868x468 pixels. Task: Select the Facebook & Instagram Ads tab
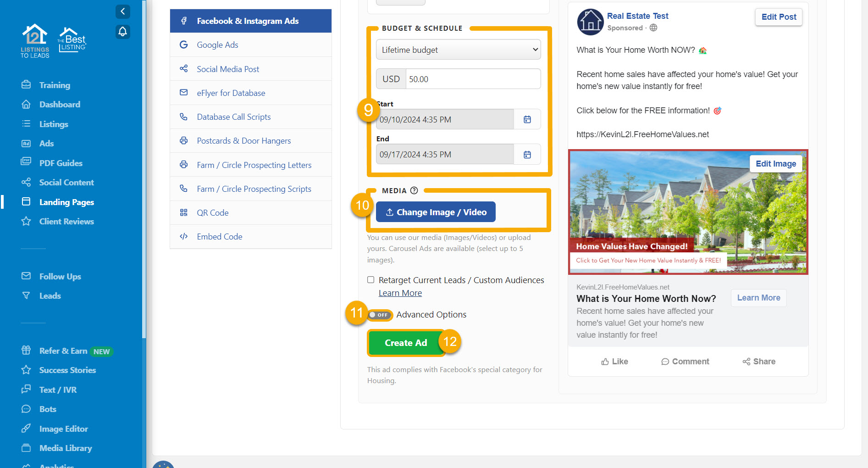(x=248, y=21)
